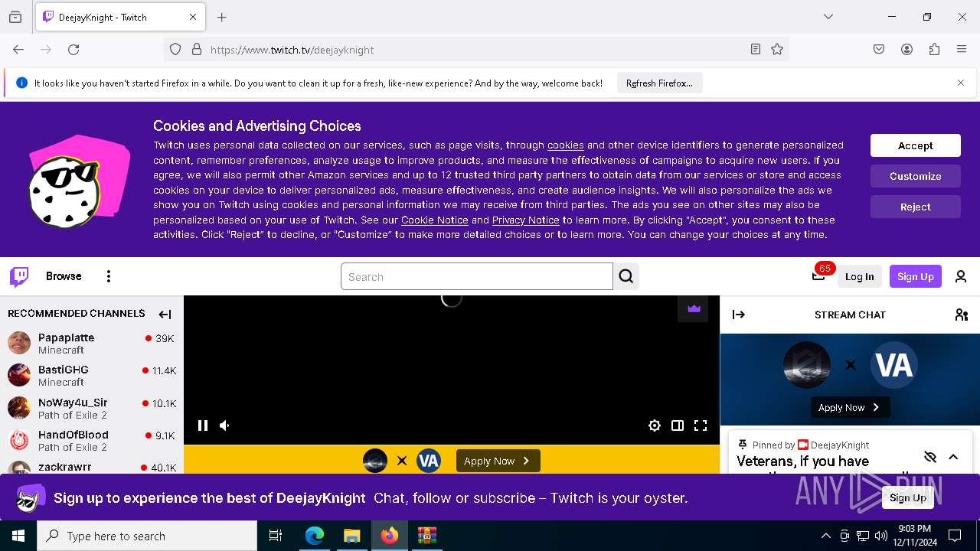
Task: Open File Explorer from the taskbar
Action: (x=351, y=536)
